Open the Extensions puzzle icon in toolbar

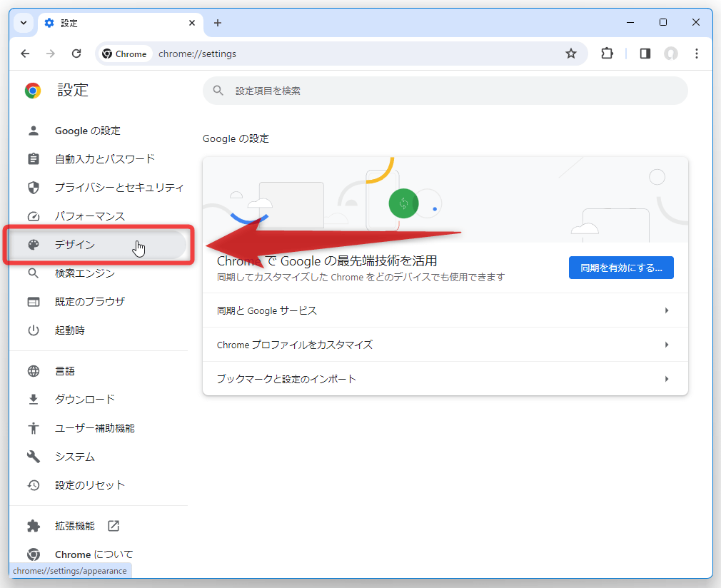pos(607,54)
